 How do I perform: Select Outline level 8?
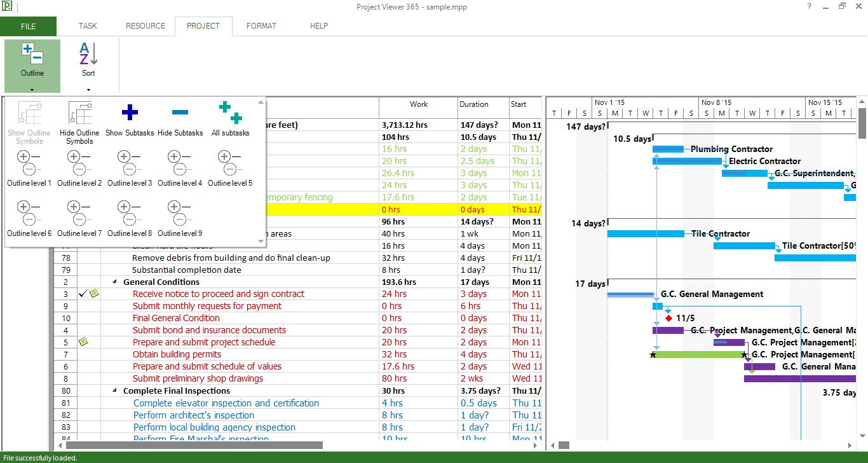click(x=130, y=218)
